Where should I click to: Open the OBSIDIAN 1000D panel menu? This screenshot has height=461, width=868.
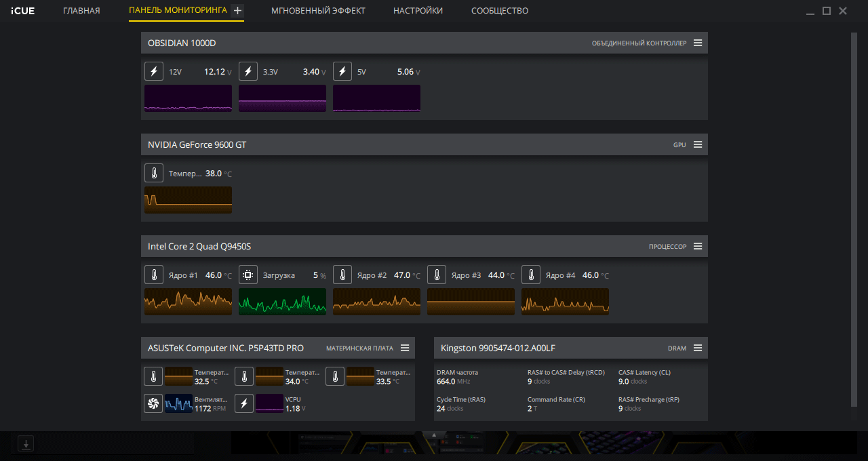698,43
